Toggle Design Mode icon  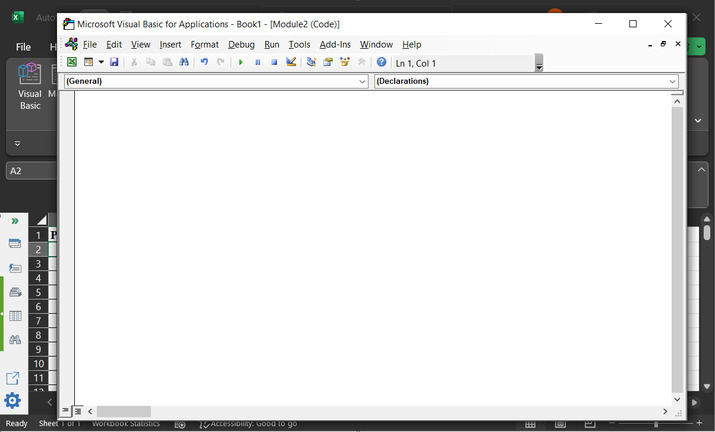(x=291, y=62)
